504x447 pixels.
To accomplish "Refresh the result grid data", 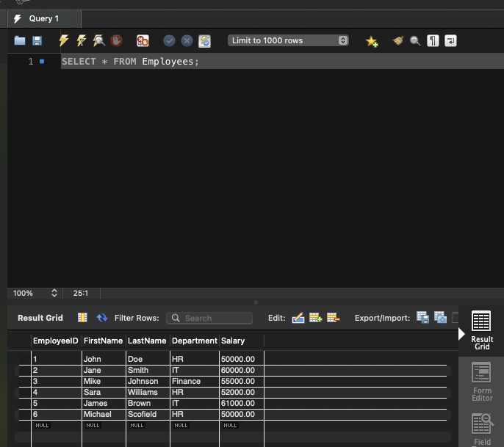I will click(x=102, y=318).
